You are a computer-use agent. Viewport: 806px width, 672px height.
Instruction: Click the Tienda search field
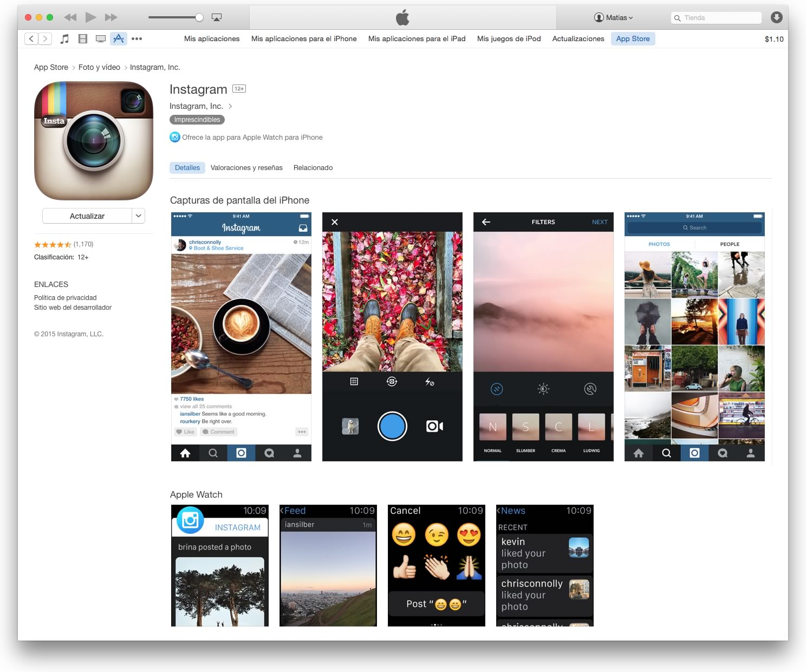point(717,18)
